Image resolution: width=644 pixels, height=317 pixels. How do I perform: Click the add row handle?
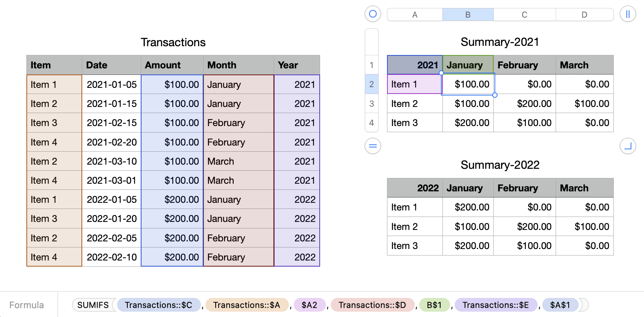(x=373, y=146)
